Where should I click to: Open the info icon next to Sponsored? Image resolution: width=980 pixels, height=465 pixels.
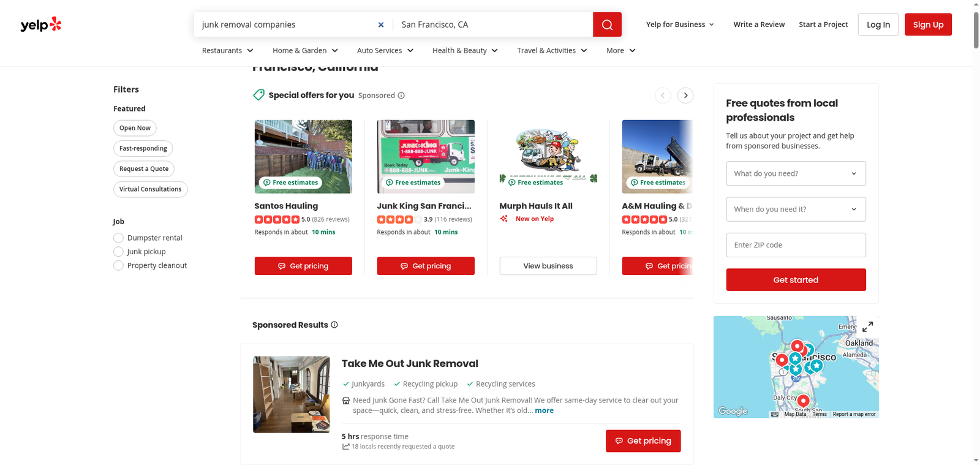pyautogui.click(x=401, y=96)
